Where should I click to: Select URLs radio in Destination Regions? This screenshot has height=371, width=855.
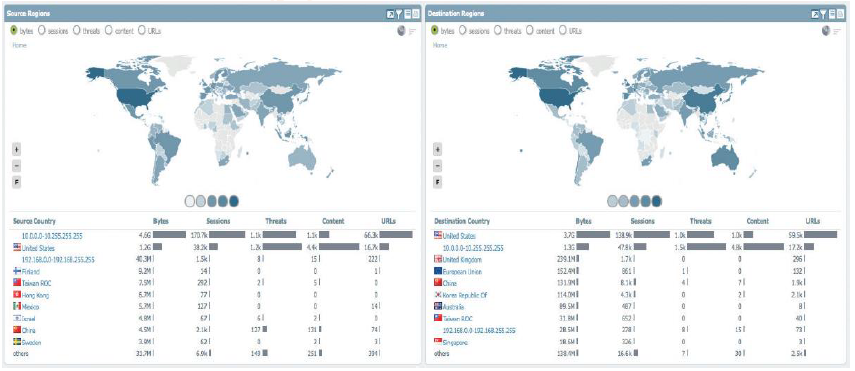click(563, 31)
